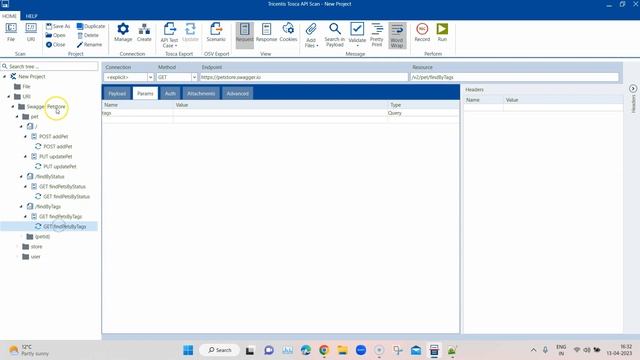Show hidden system tray icons

533,350
